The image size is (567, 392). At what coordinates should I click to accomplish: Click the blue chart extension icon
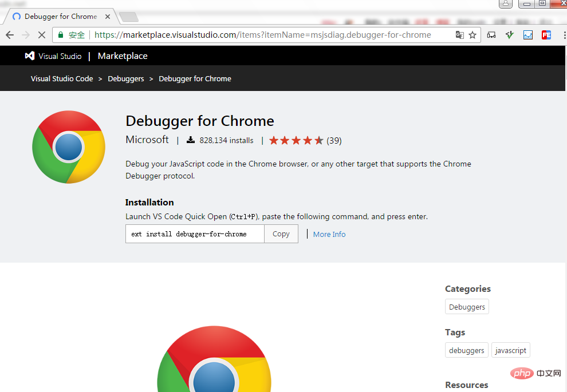tap(528, 35)
